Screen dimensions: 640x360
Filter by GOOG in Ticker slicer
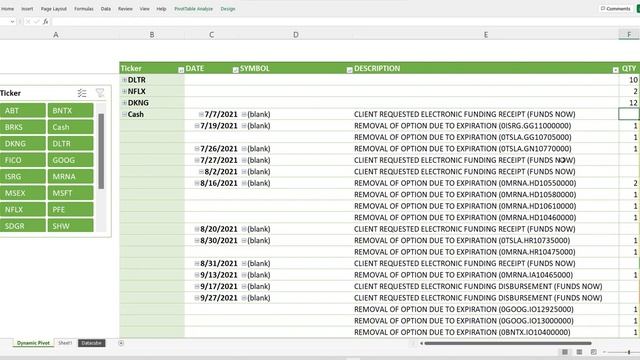click(70, 160)
